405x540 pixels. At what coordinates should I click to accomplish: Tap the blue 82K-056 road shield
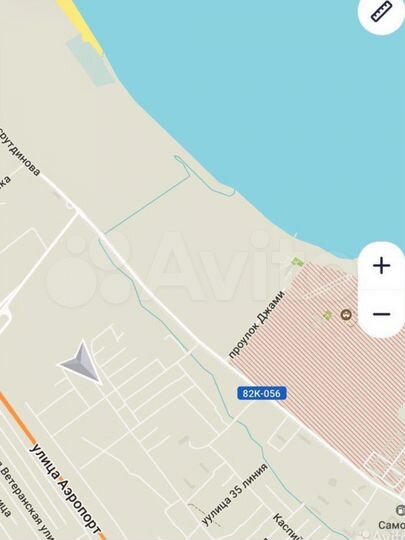tap(262, 393)
